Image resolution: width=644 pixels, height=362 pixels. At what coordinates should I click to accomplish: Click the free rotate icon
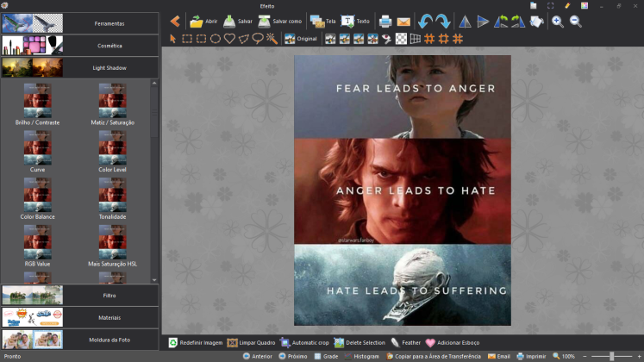click(x=536, y=22)
